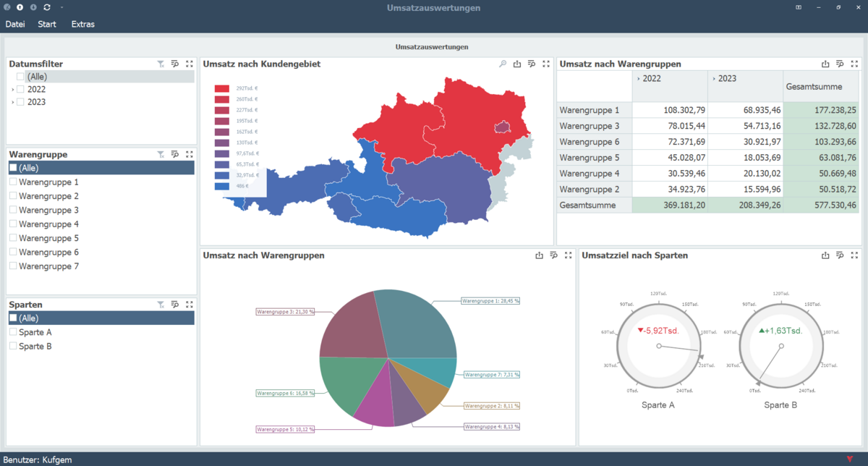Click the Warengruppe 1: 28,45 % pie label
Screen dimensions: 868x466
pos(490,300)
